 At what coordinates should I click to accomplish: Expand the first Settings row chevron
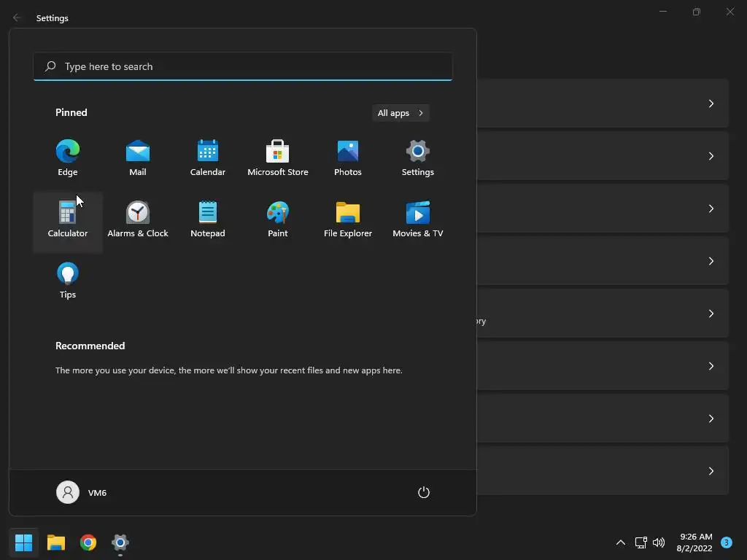[711, 104]
